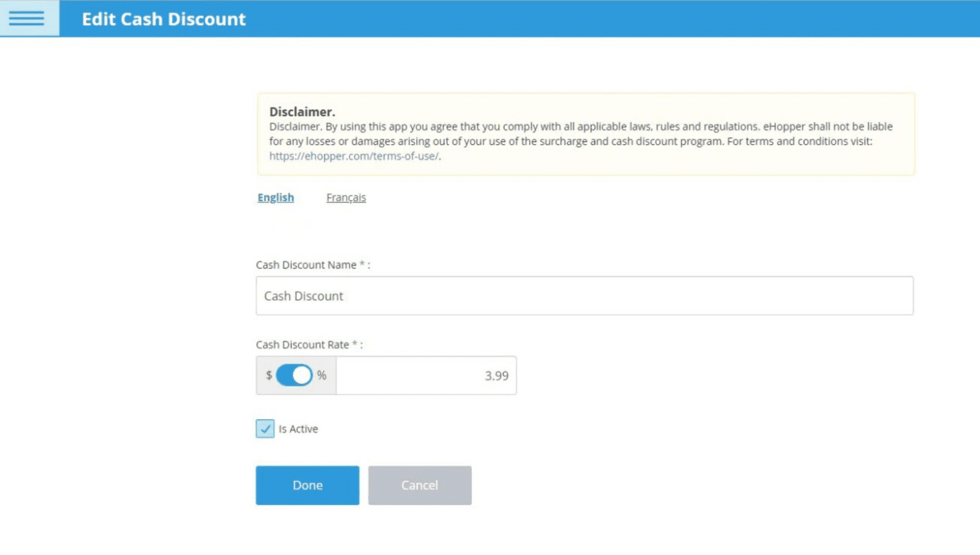980x555 pixels.
Task: Open the eHopper terms of use link
Action: point(353,155)
